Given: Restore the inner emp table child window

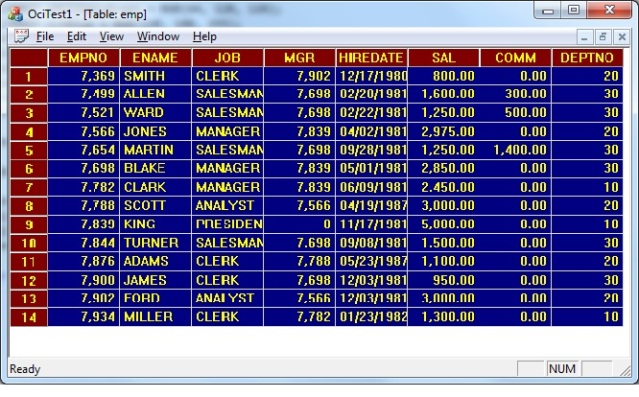Looking at the screenshot, I should pos(603,37).
